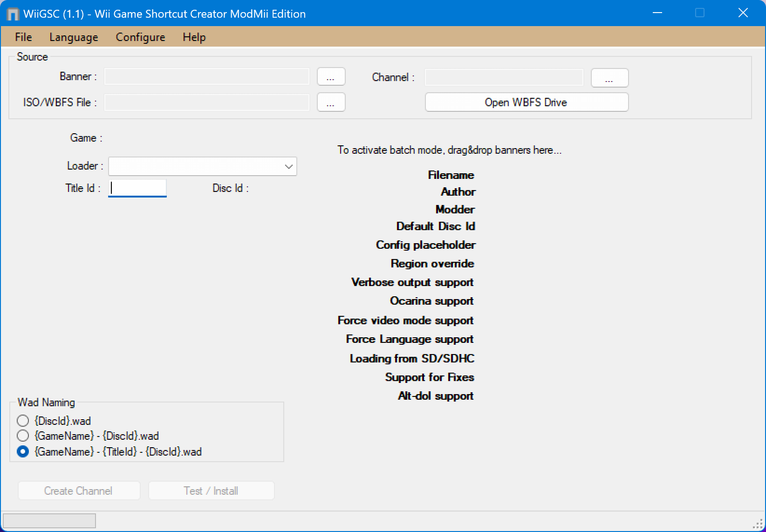The image size is (766, 532).
Task: Click the 'Region override' label
Action: [432, 264]
